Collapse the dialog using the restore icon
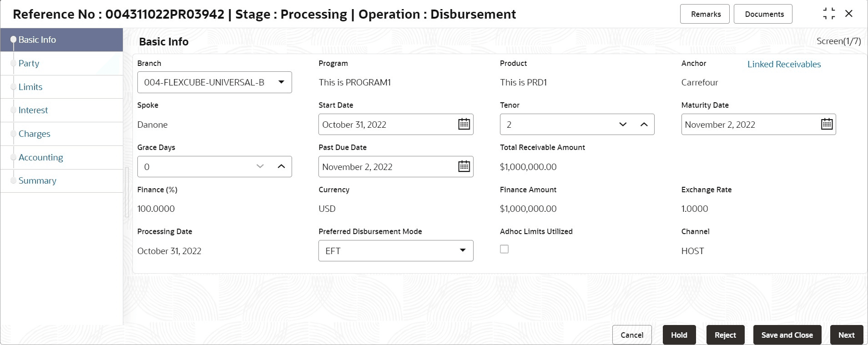This screenshot has width=868, height=345. click(829, 14)
